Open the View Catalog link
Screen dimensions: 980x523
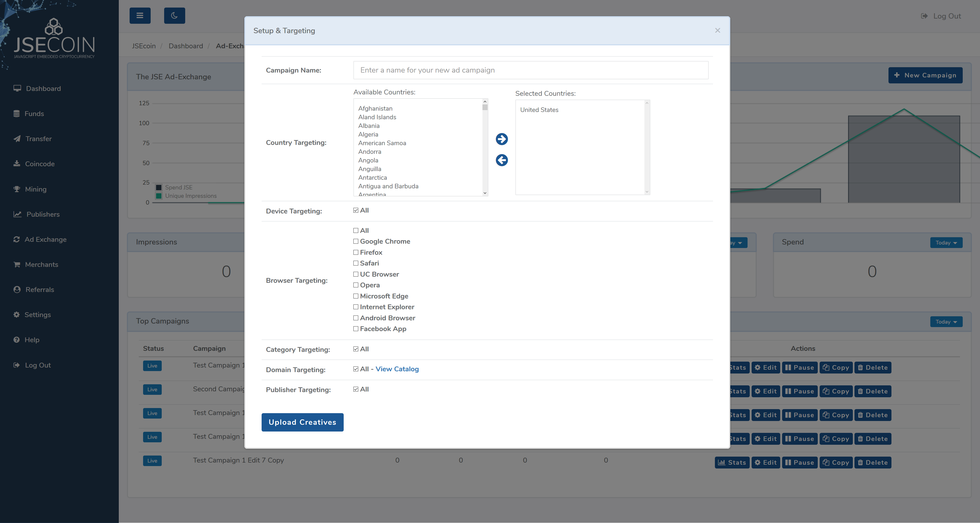397,369
